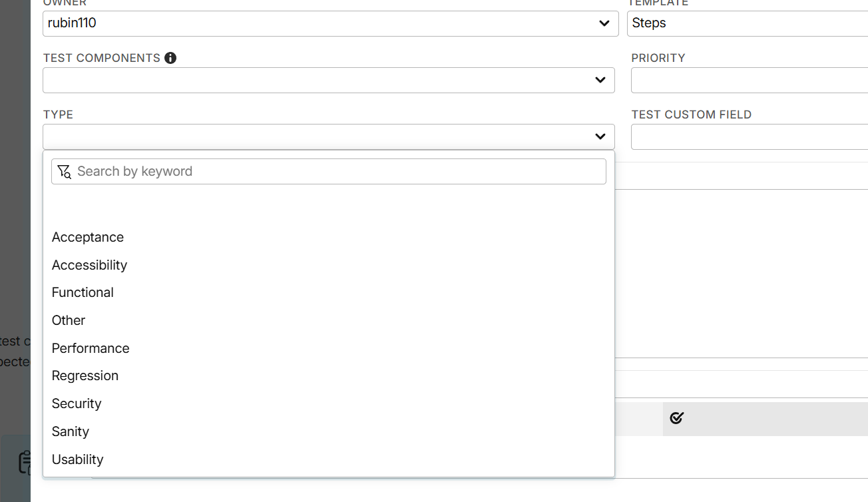Open the Owner dropdown showing rubin110
The width and height of the screenshot is (868, 502).
[x=330, y=23]
